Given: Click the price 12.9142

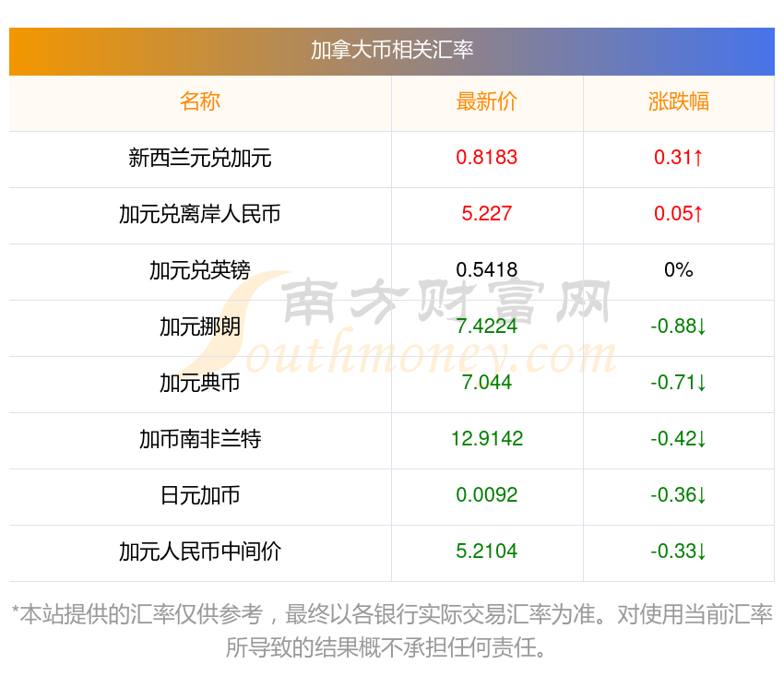Looking at the screenshot, I should pos(486,439).
